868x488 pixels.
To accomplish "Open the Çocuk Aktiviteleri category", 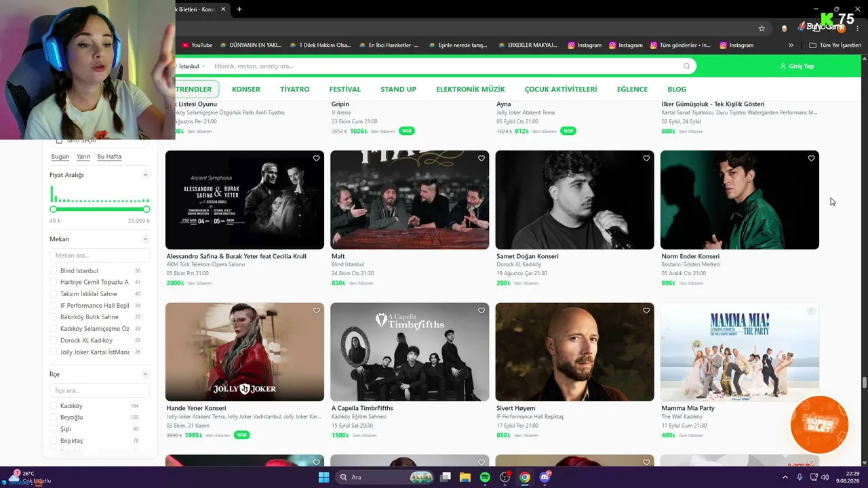I will (x=561, y=89).
